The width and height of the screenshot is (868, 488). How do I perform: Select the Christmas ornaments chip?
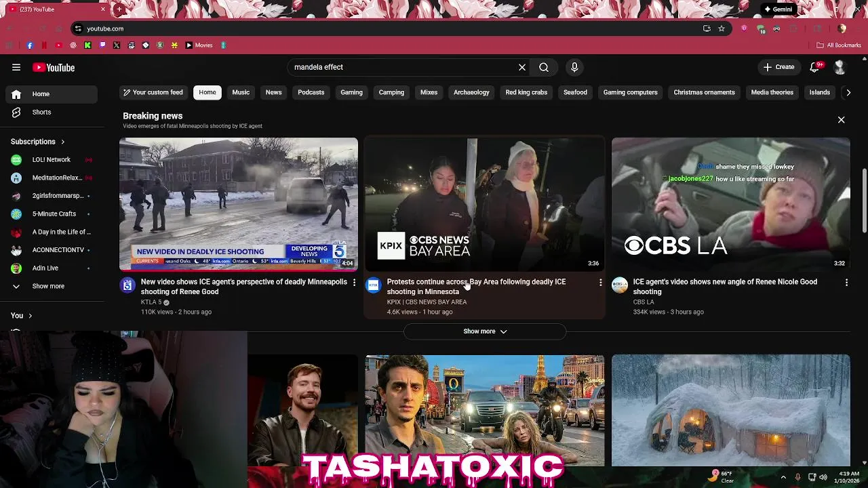point(704,92)
